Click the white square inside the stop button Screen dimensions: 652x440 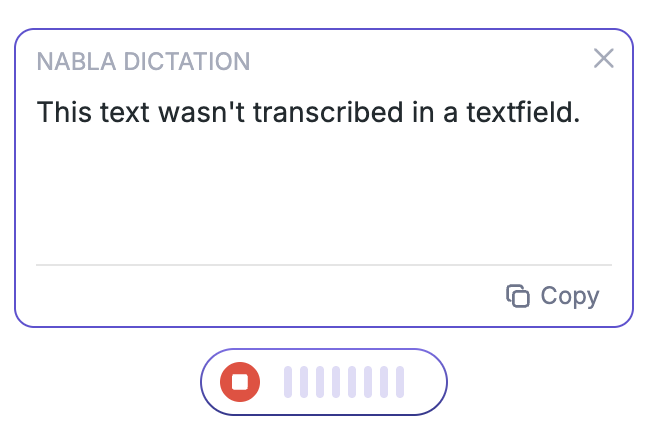(240, 382)
